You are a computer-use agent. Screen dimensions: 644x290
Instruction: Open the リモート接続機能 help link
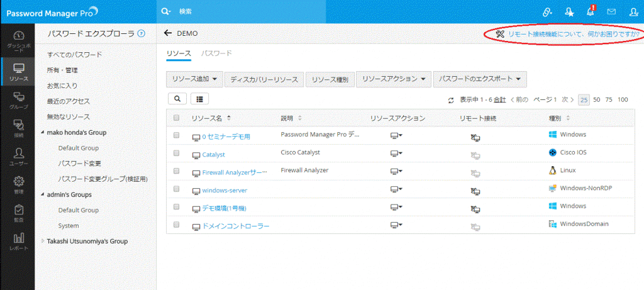click(x=572, y=34)
